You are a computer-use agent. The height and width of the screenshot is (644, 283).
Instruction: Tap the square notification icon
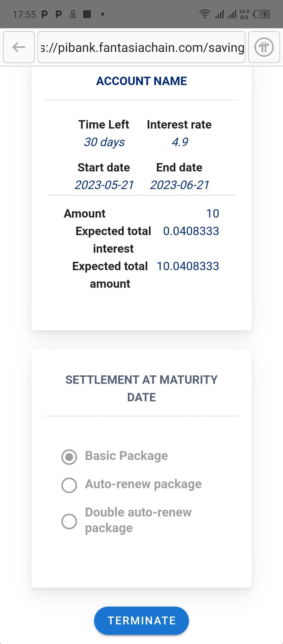87,14
